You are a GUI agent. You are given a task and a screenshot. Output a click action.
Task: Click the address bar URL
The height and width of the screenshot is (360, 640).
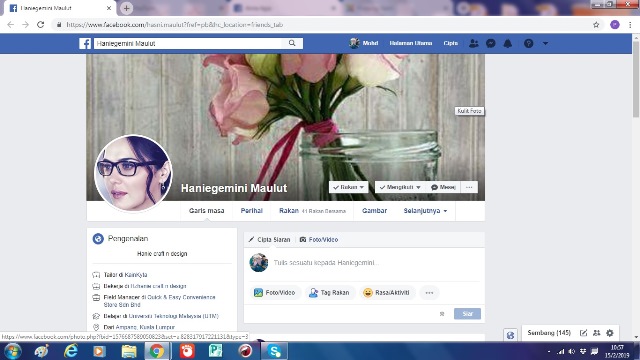175,24
